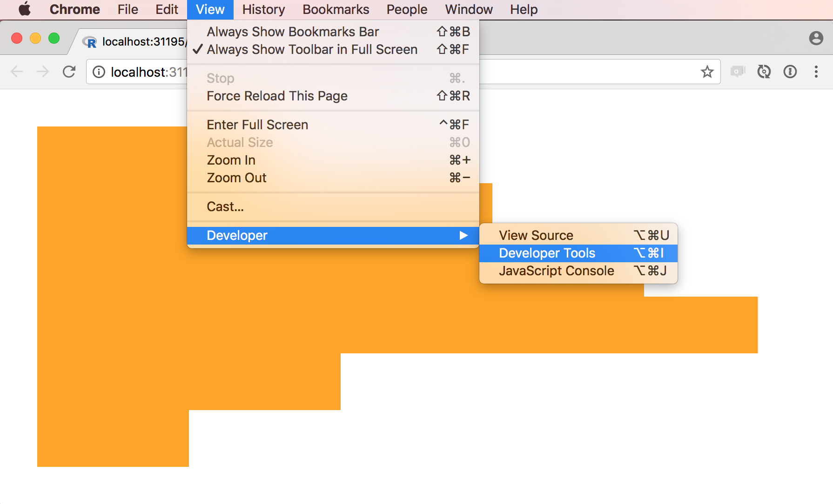833x504 pixels.
Task: Bookmark this page with the star icon
Action: tap(707, 72)
